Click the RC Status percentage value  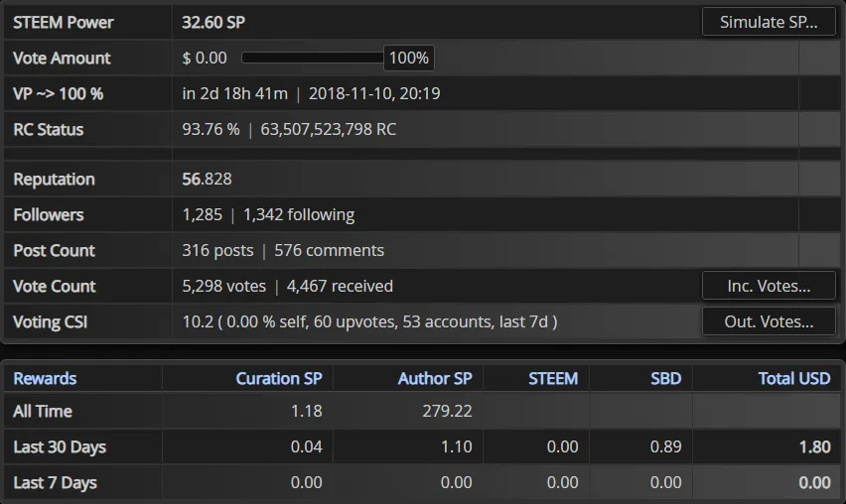(211, 129)
